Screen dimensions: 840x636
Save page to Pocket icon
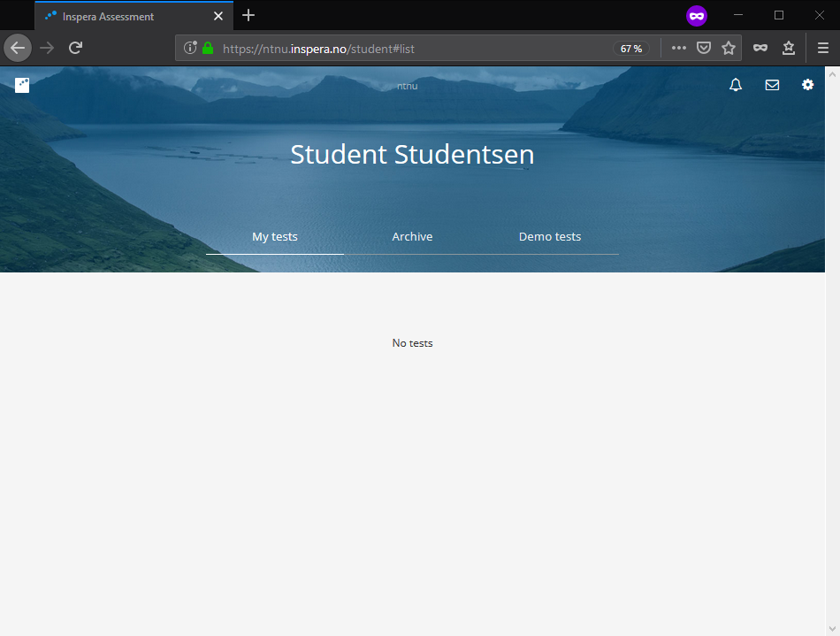pos(704,48)
